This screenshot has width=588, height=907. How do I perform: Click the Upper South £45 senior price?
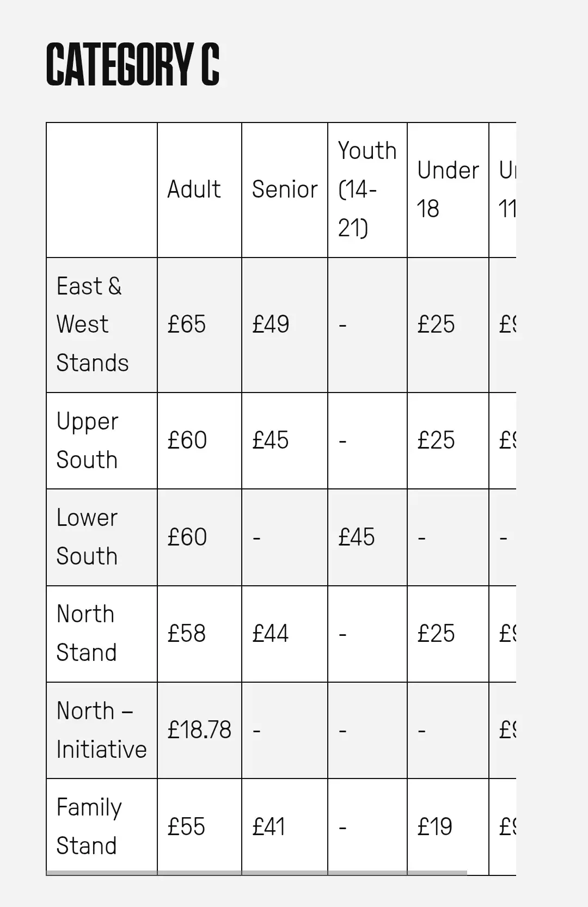click(x=271, y=440)
